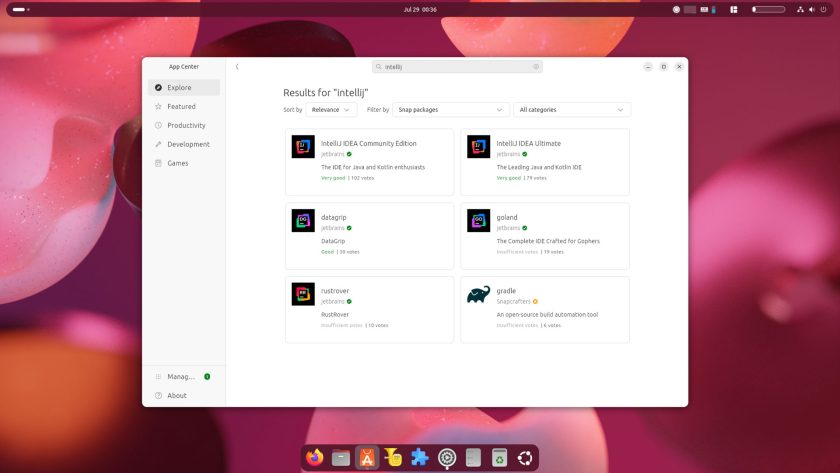Open the yellow tuba app in dock
Image resolution: width=840 pixels, height=473 pixels.
pos(393,457)
